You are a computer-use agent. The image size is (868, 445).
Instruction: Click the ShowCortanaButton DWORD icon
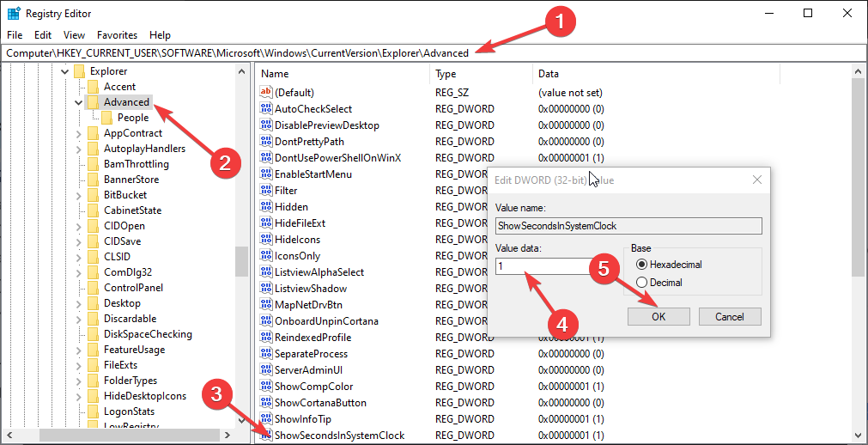266,403
